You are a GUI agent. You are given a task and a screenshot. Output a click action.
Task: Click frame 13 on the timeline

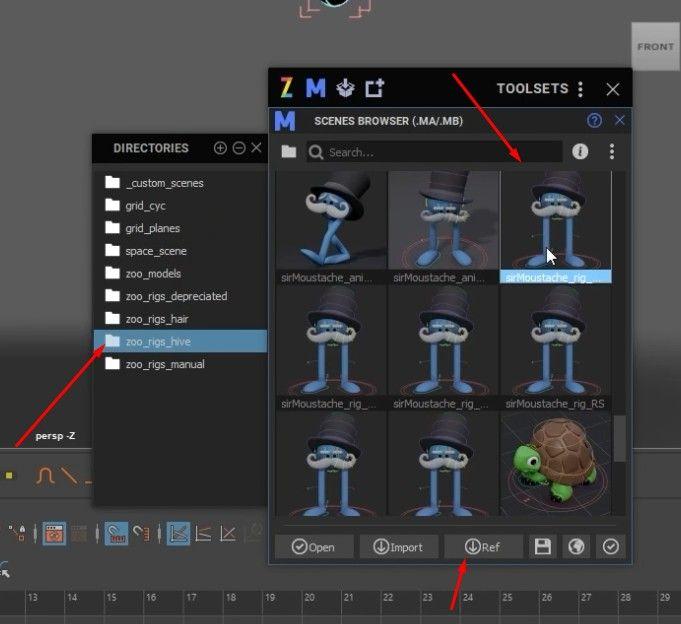33,598
